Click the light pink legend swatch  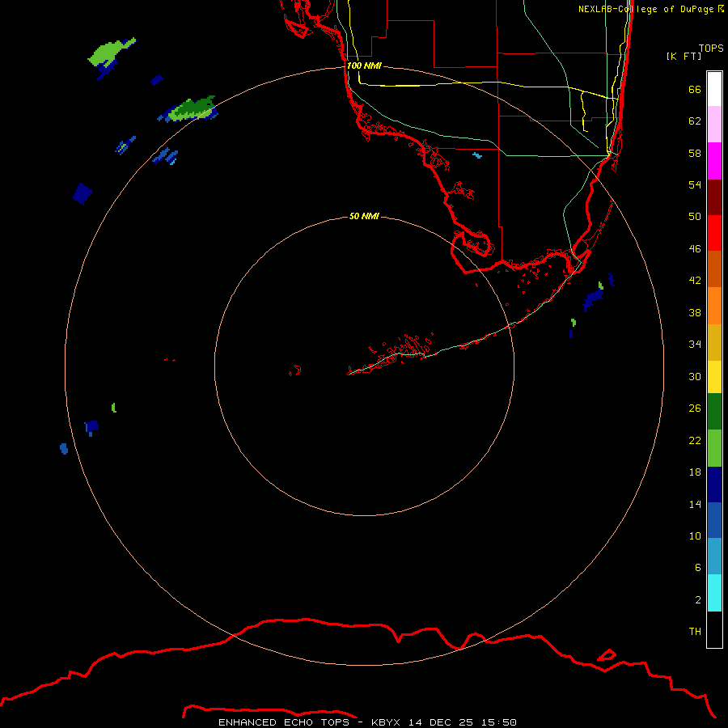click(714, 124)
